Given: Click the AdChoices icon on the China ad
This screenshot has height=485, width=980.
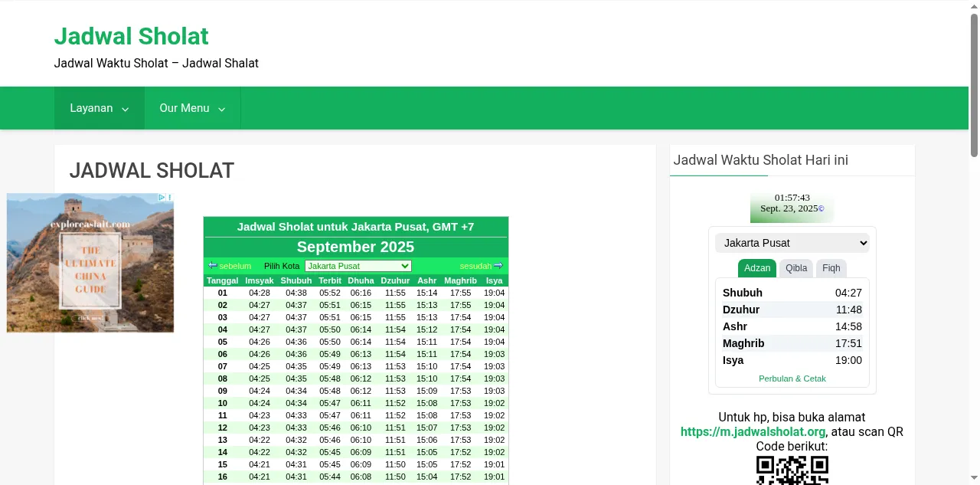Looking at the screenshot, I should pyautogui.click(x=162, y=197).
